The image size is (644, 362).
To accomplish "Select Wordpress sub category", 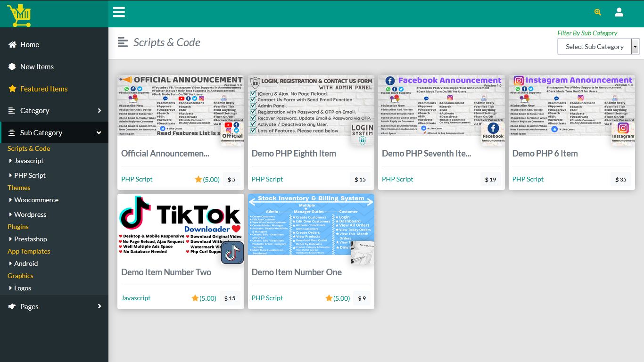I will click(x=30, y=214).
